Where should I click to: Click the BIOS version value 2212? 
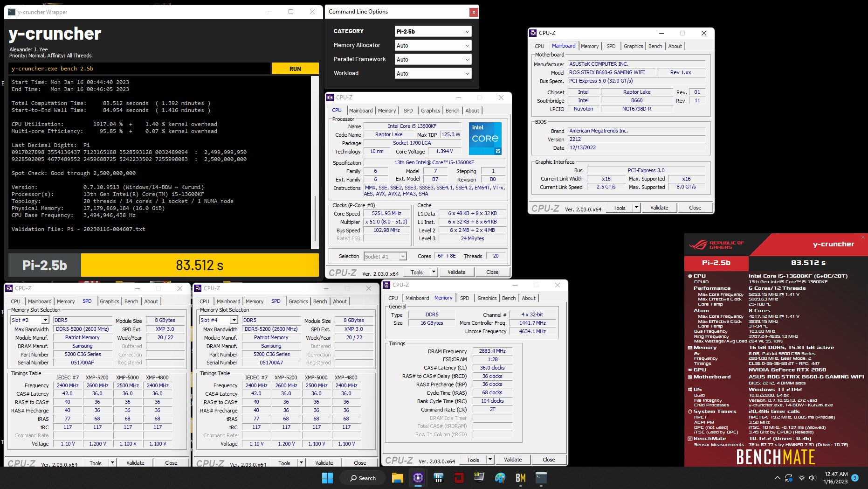[x=636, y=139]
